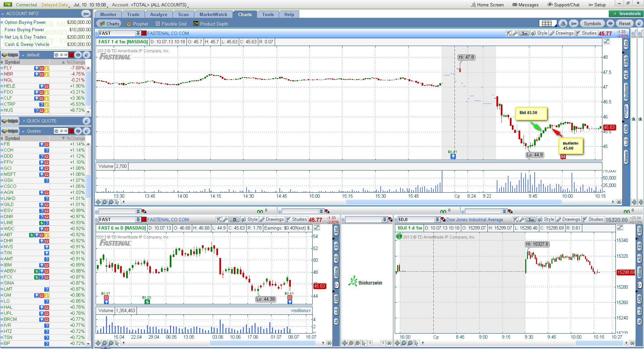644x349 pixels.
Task: Print the default watchlist gadget
Action: pyautogui.click(x=78, y=55)
